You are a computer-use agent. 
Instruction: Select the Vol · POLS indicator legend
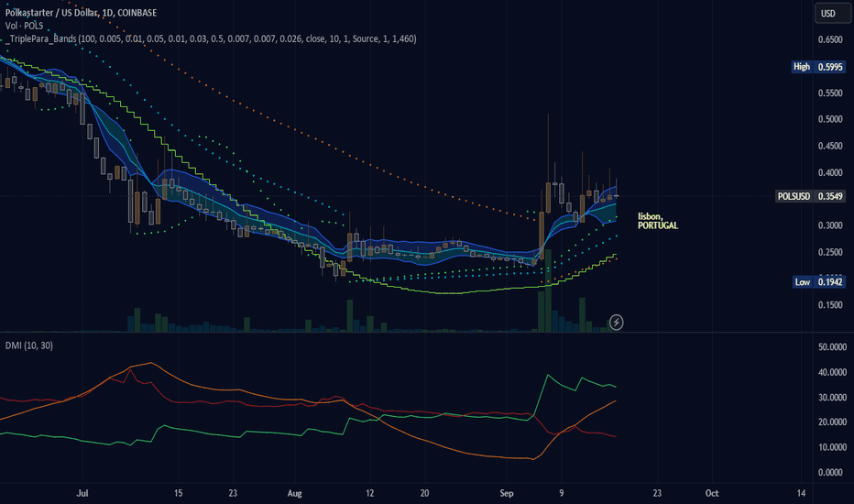pyautogui.click(x=24, y=26)
